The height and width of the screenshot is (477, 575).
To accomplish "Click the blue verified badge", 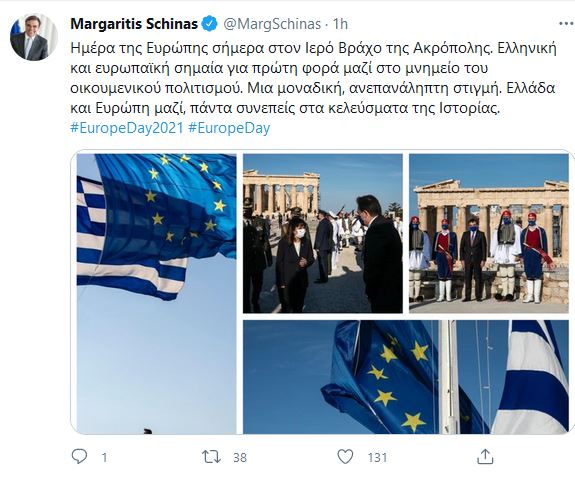I will click(x=210, y=24).
